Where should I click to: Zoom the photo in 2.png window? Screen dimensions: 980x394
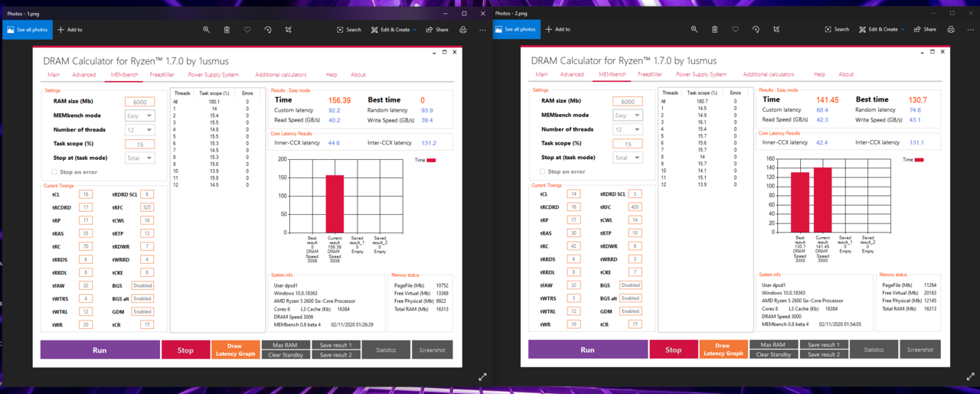pyautogui.click(x=694, y=30)
